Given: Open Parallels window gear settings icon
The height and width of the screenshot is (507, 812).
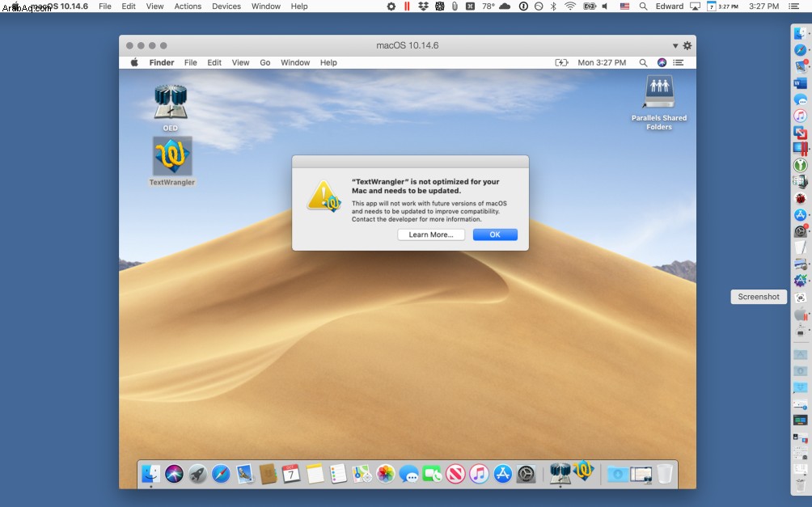Looking at the screenshot, I should (x=687, y=45).
